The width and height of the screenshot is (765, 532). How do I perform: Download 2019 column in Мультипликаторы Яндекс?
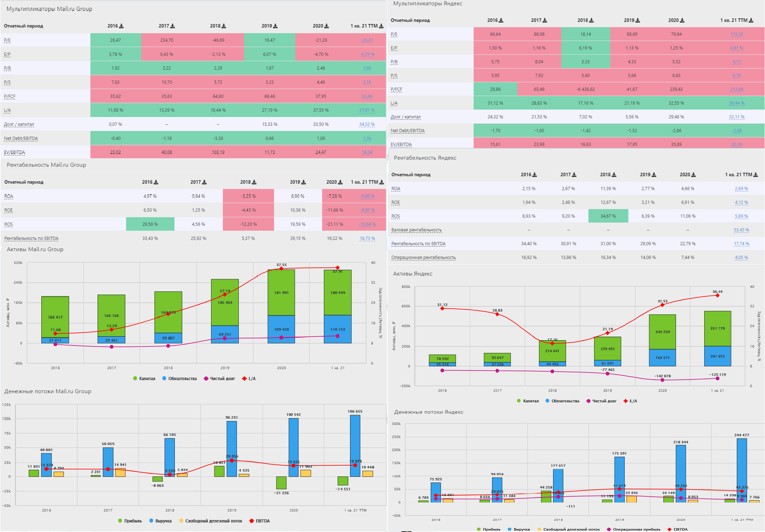(x=638, y=20)
